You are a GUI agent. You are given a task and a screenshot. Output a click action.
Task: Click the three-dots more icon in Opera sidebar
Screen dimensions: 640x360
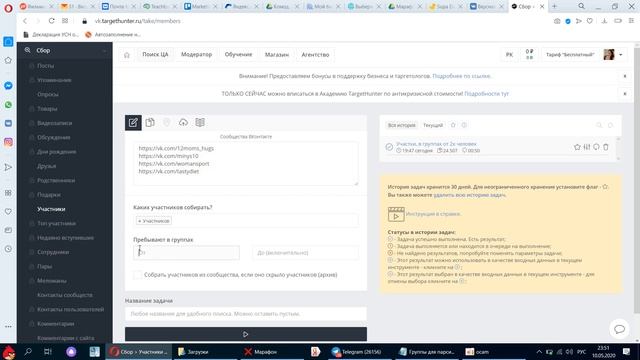(8, 327)
